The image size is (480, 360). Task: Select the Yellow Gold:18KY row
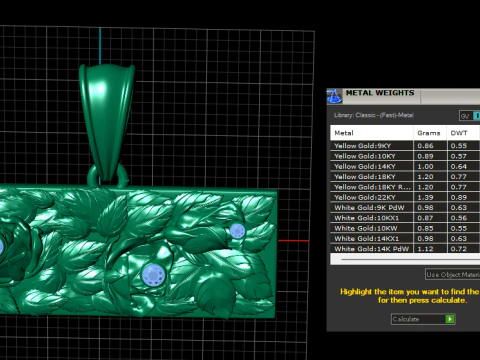coord(405,177)
